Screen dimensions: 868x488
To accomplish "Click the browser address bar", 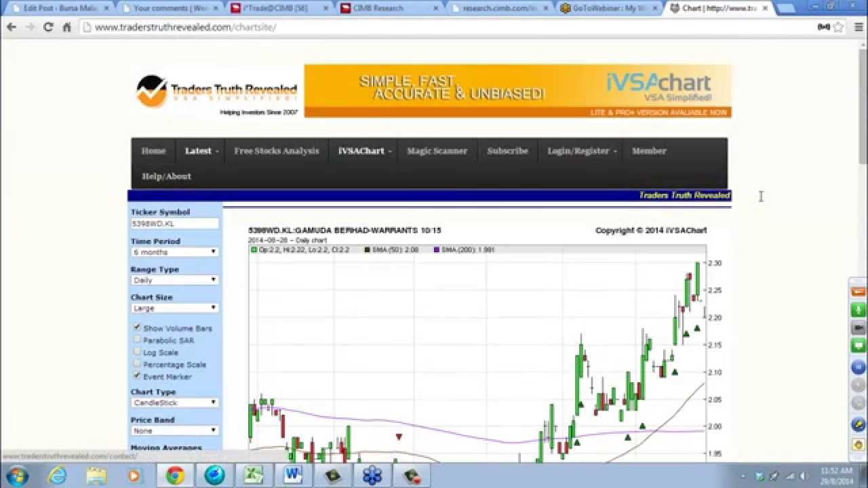I will point(448,27).
